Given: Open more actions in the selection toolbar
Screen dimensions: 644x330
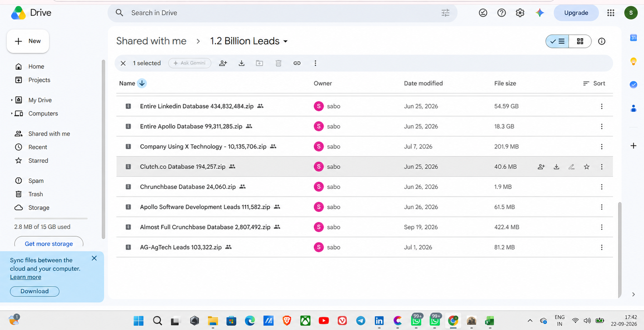Looking at the screenshot, I should pyautogui.click(x=315, y=63).
